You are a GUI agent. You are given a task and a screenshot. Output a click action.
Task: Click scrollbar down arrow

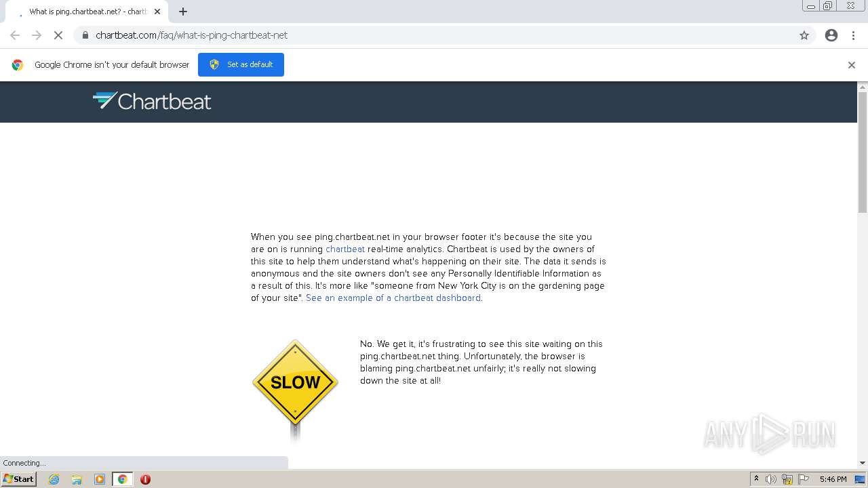pos(863,463)
